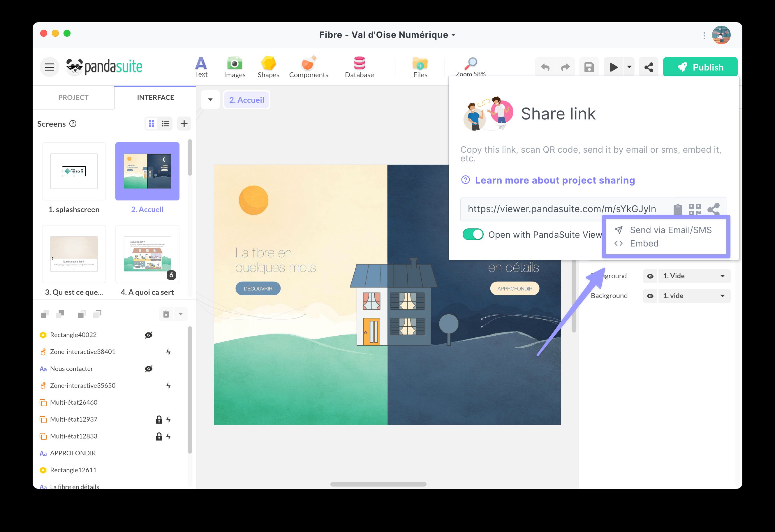Show the hidden Rectangle40022 layer
The image size is (775, 532).
149,334
